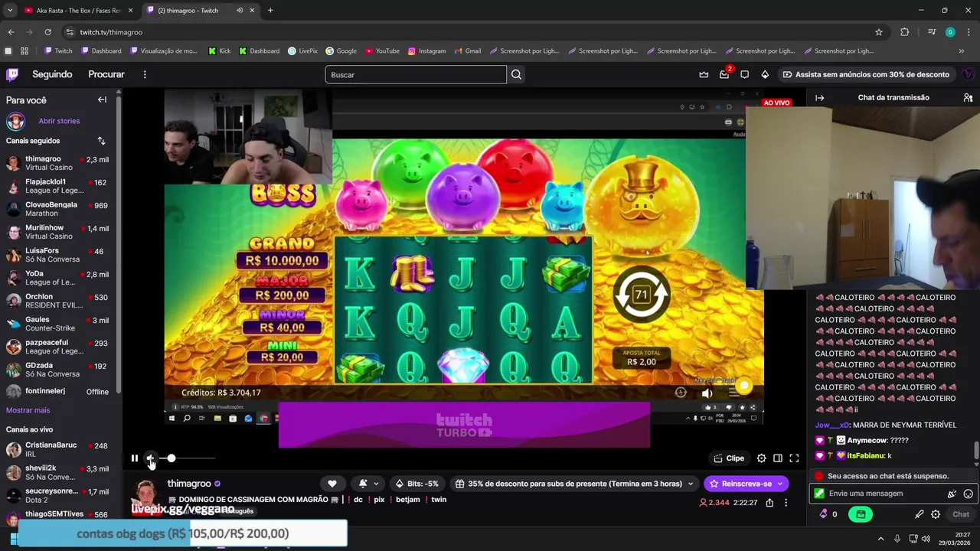Click the Twitch logo home icon
This screenshot has width=980, height=551.
[12, 74]
